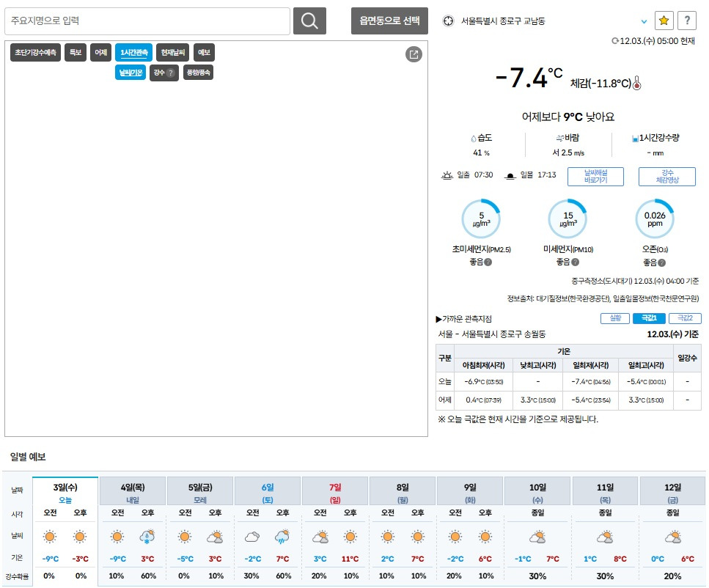This screenshot has width=709, height=588.
Task: Click the current location crosshair icon
Action: coord(448,21)
